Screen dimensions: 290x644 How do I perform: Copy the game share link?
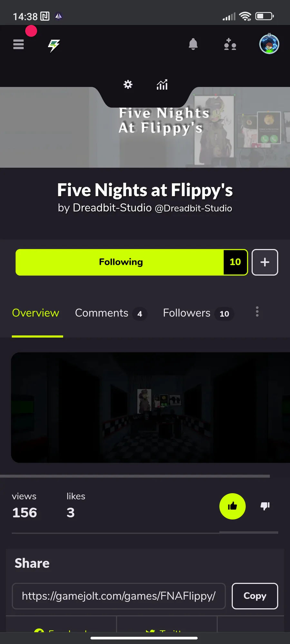pos(255,596)
